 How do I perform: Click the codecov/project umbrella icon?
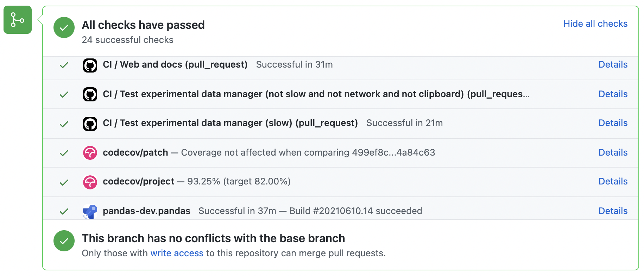[90, 182]
